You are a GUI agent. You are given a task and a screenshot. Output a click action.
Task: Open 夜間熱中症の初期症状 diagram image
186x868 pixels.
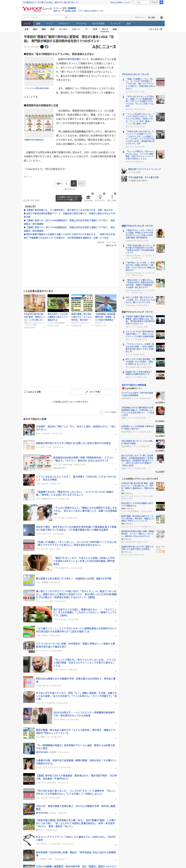point(39,123)
